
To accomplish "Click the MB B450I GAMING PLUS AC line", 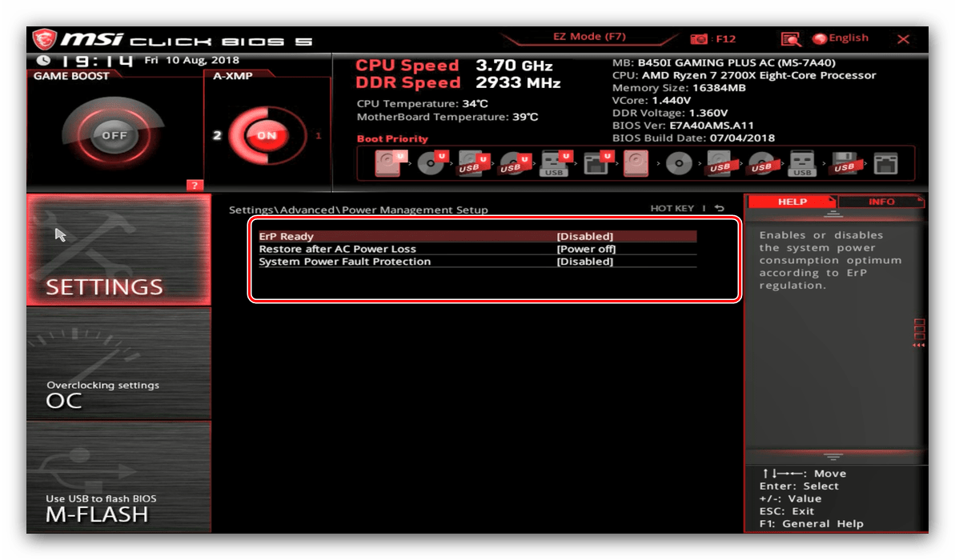I will 724,62.
